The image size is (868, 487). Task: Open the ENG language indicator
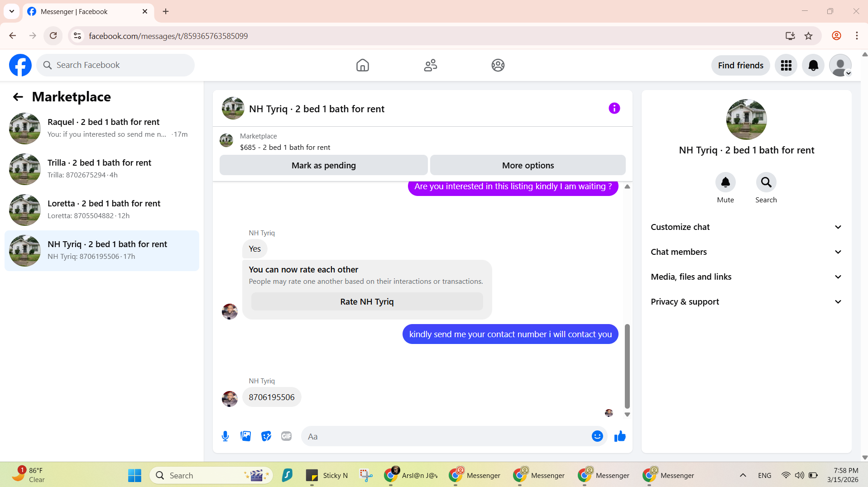pos(764,475)
